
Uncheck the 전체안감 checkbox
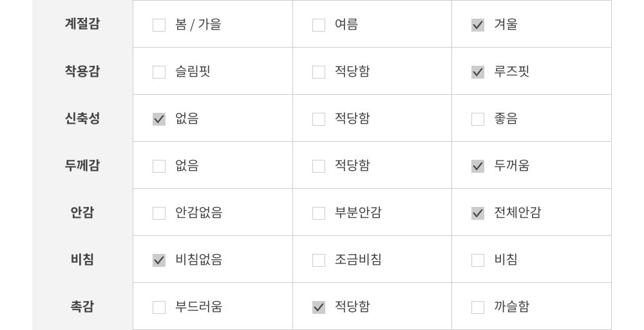pos(478,213)
